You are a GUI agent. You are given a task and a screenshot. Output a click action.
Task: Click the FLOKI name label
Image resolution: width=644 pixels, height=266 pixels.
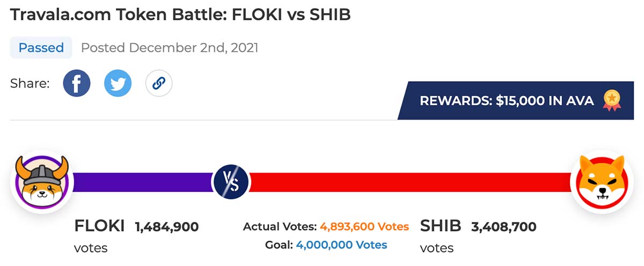pos(99,226)
